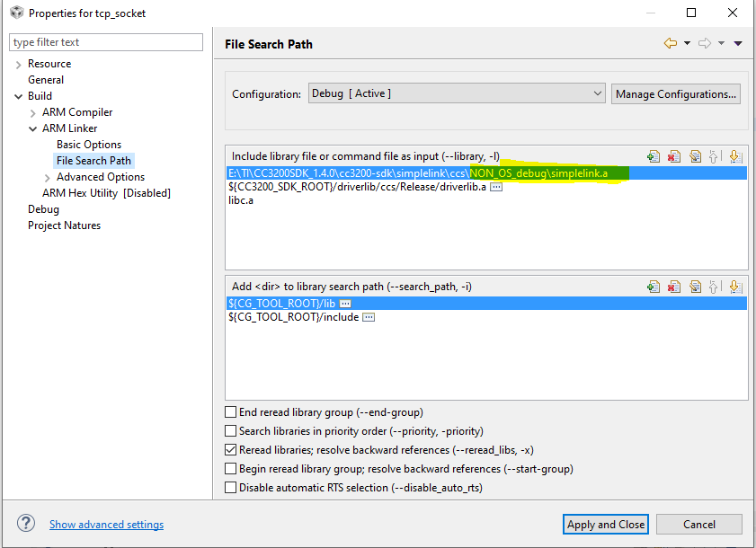Add a directory to library search path
The image size is (756, 548).
[654, 287]
